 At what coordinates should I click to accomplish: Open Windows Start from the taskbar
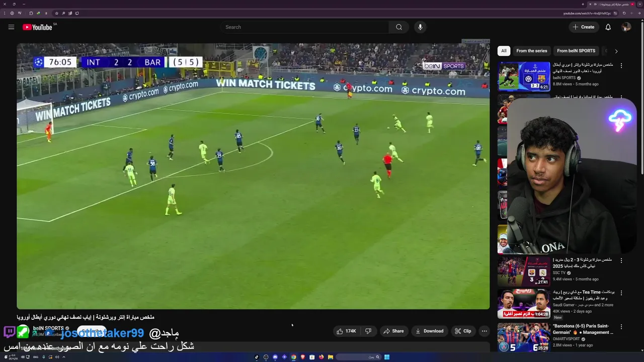pos(387,357)
